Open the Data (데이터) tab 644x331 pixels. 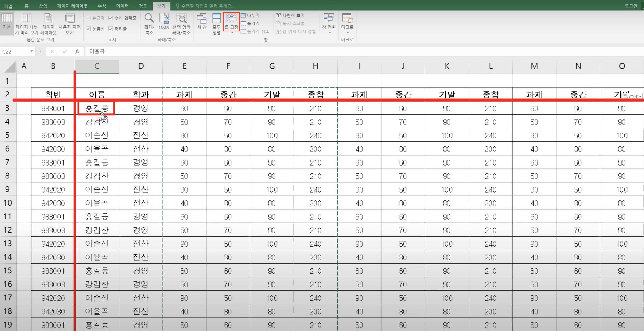122,6
